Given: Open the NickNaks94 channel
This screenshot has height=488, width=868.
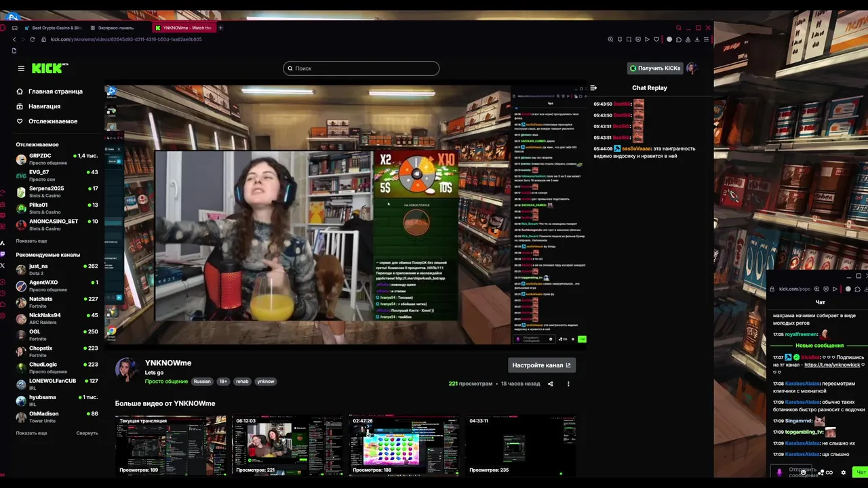Looking at the screenshot, I should 58,319.
